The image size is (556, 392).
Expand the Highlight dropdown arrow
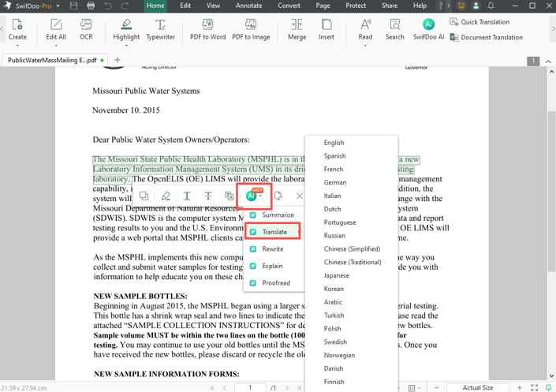[x=126, y=46]
